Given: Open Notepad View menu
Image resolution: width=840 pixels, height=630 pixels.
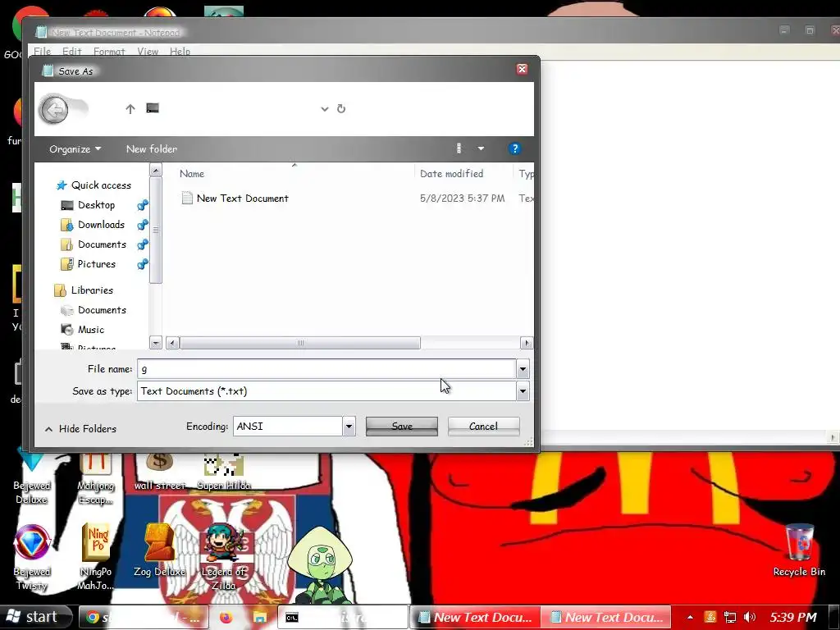Looking at the screenshot, I should (148, 52).
